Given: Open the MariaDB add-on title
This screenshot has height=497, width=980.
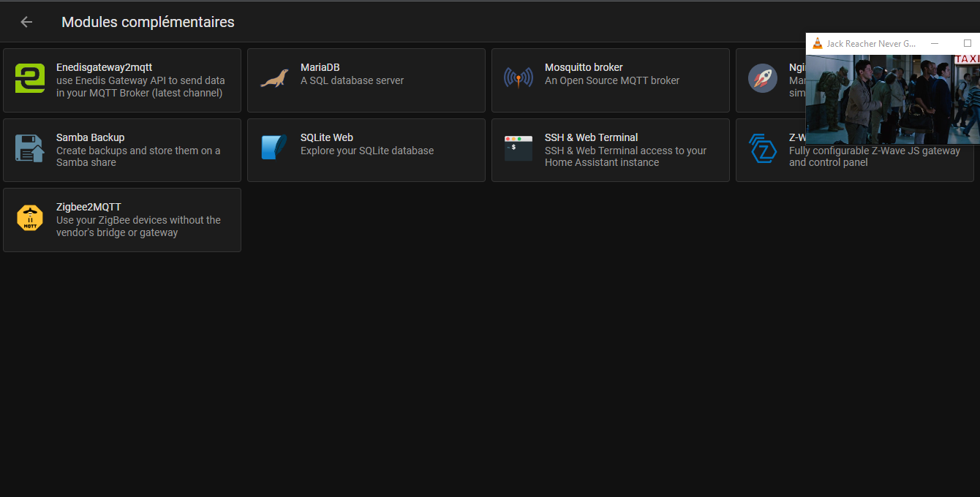Looking at the screenshot, I should point(320,67).
